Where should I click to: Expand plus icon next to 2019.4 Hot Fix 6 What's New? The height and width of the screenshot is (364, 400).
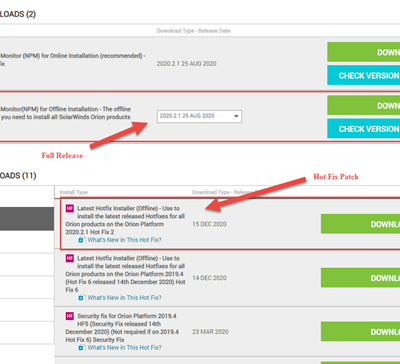pos(81,298)
